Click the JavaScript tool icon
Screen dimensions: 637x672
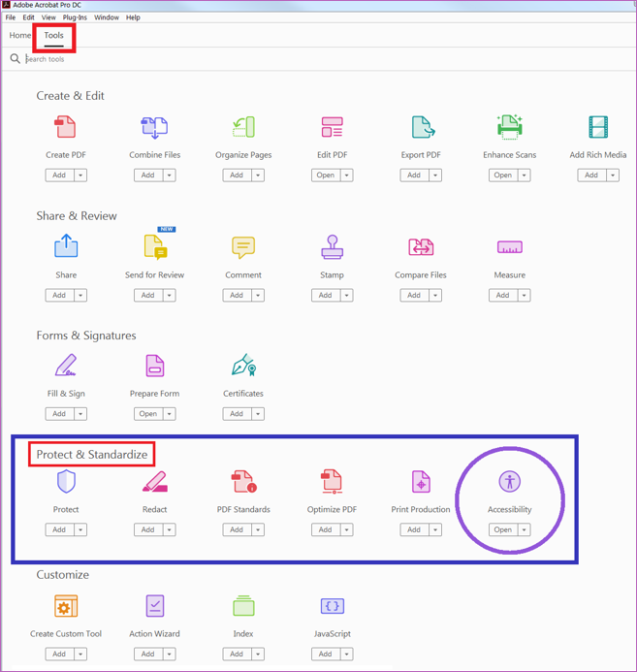(x=333, y=606)
